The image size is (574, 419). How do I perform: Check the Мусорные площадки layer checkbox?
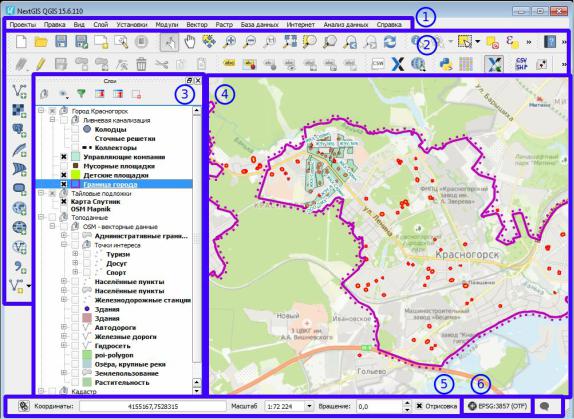64,166
